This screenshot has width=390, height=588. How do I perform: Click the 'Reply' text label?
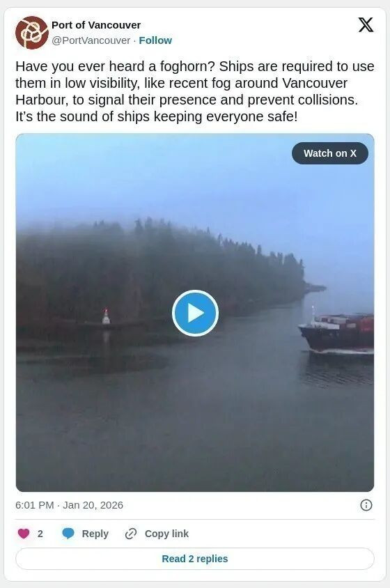coord(95,534)
